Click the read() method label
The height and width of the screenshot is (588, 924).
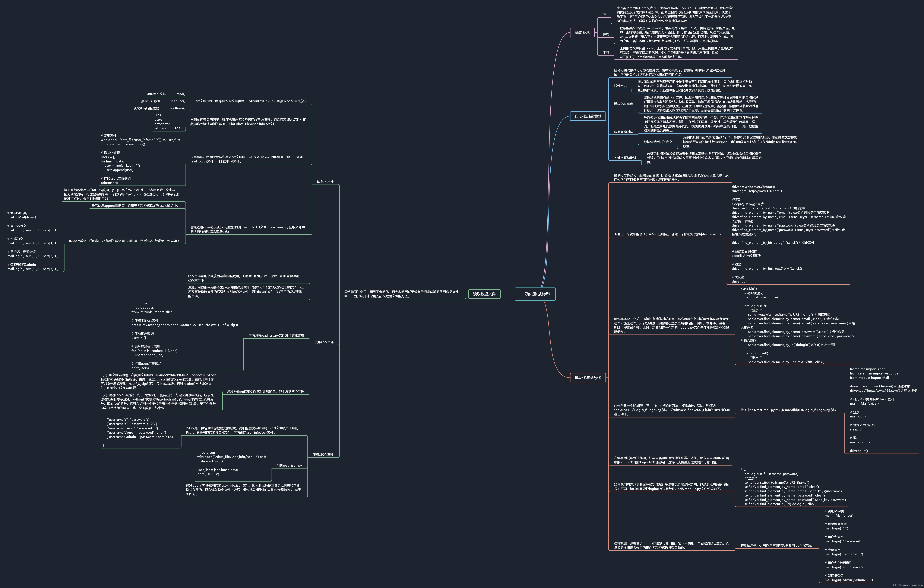tap(181, 94)
